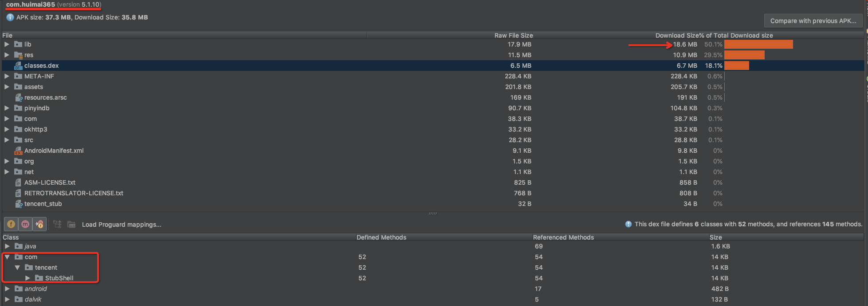Click the resources.arsc file icon
Image resolution: width=868 pixels, height=306 pixels.
pos(18,97)
